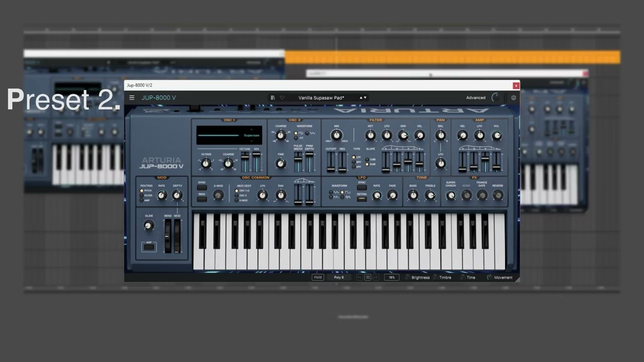
Task: Like the preset with the heart icon
Action: (282, 98)
